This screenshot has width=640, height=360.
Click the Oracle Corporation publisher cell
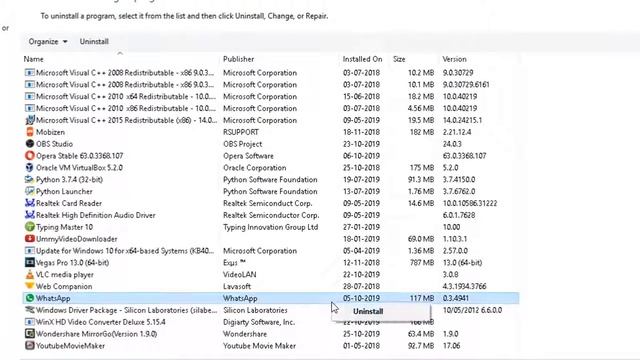[254, 167]
